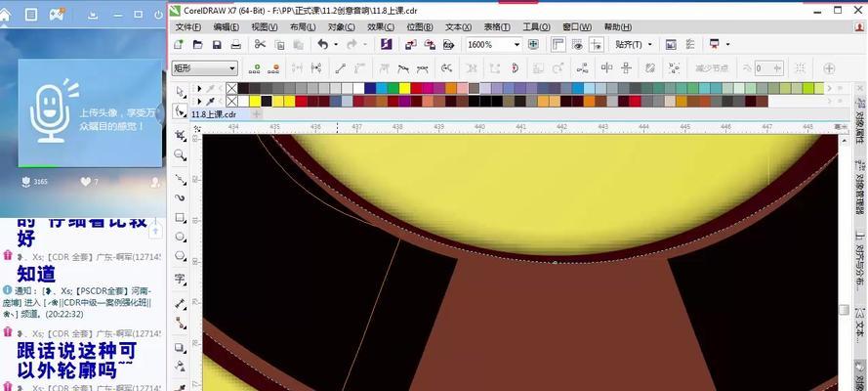Toggle Show grid eye button
Screen dimensions: 868x391
pyautogui.click(x=577, y=44)
